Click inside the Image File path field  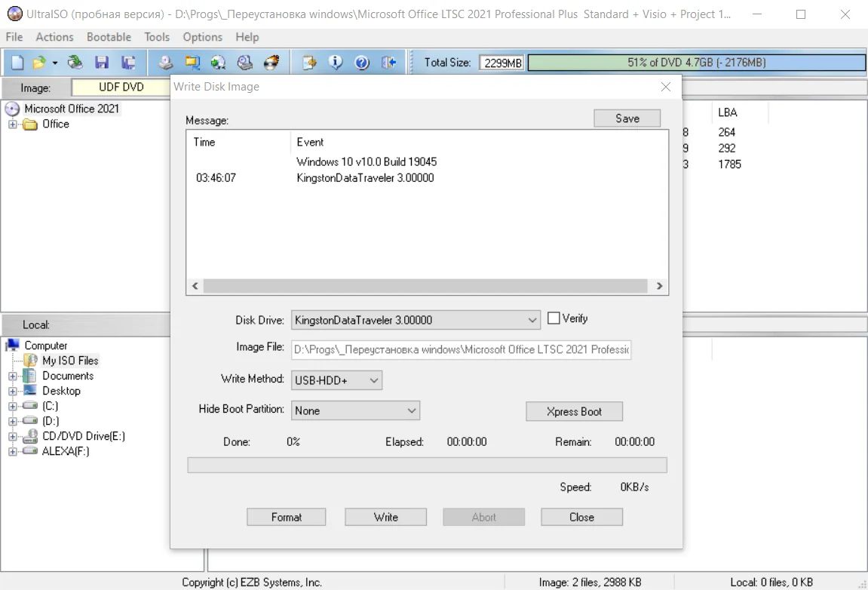[x=461, y=349]
